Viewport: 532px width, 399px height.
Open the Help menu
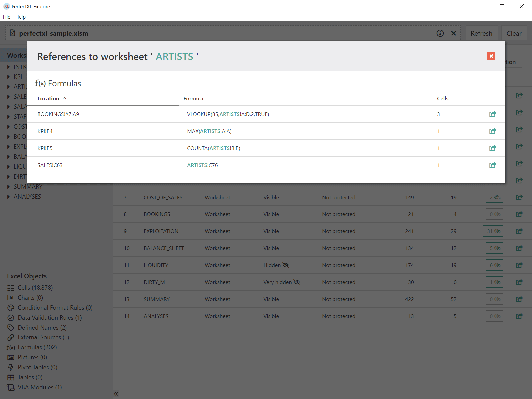(x=20, y=17)
